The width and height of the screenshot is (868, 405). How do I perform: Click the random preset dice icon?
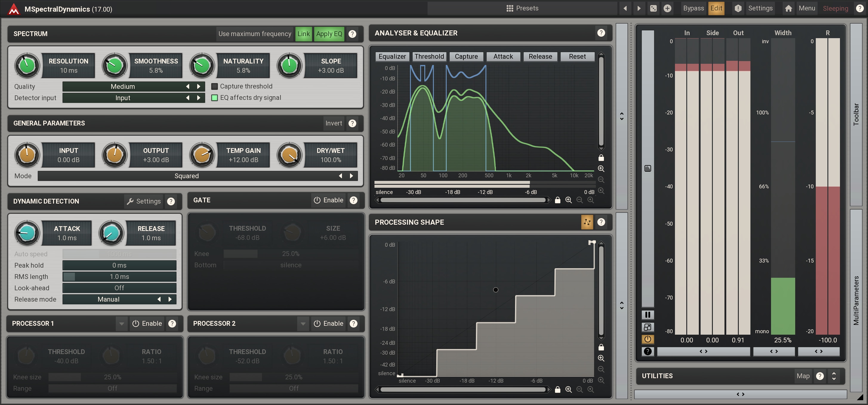653,8
